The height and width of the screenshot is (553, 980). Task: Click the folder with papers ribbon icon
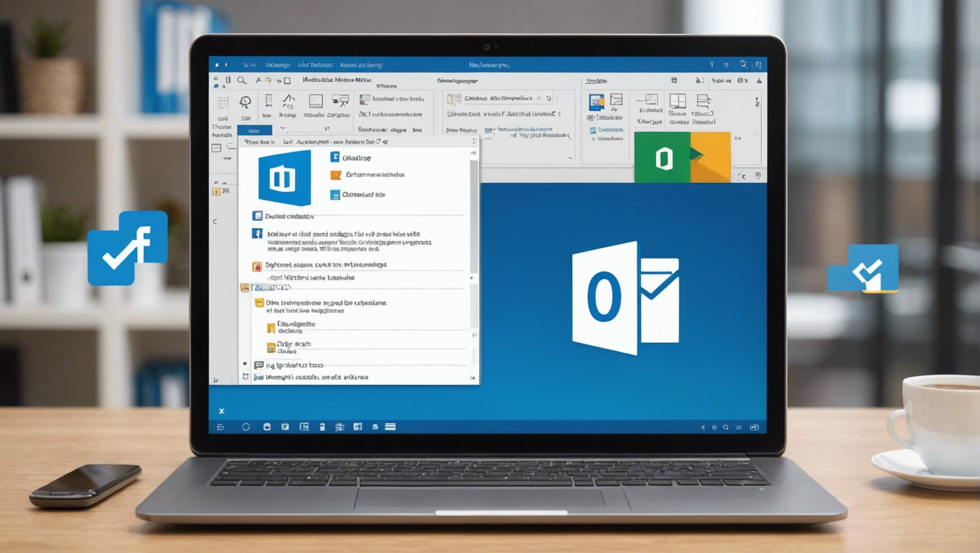(453, 99)
